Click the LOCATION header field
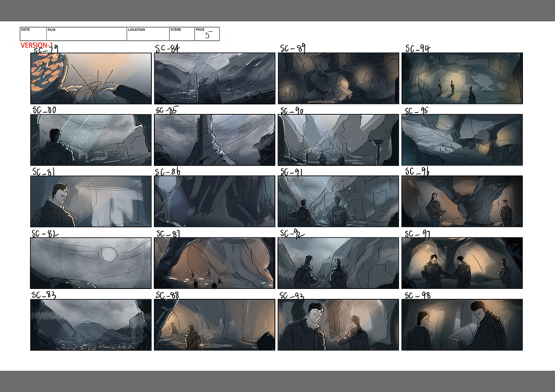Screen dimensions: 555x392 point(148,34)
